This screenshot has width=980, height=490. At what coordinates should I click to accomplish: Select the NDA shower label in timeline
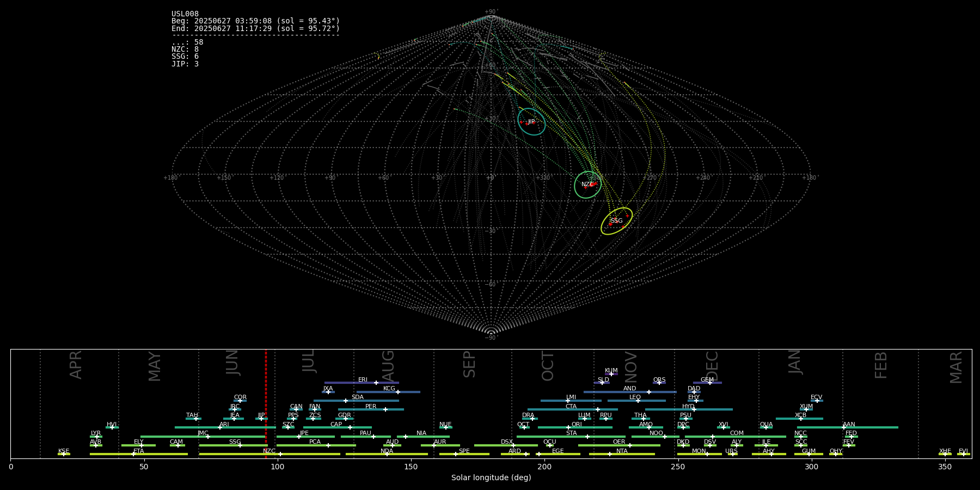tap(387, 451)
